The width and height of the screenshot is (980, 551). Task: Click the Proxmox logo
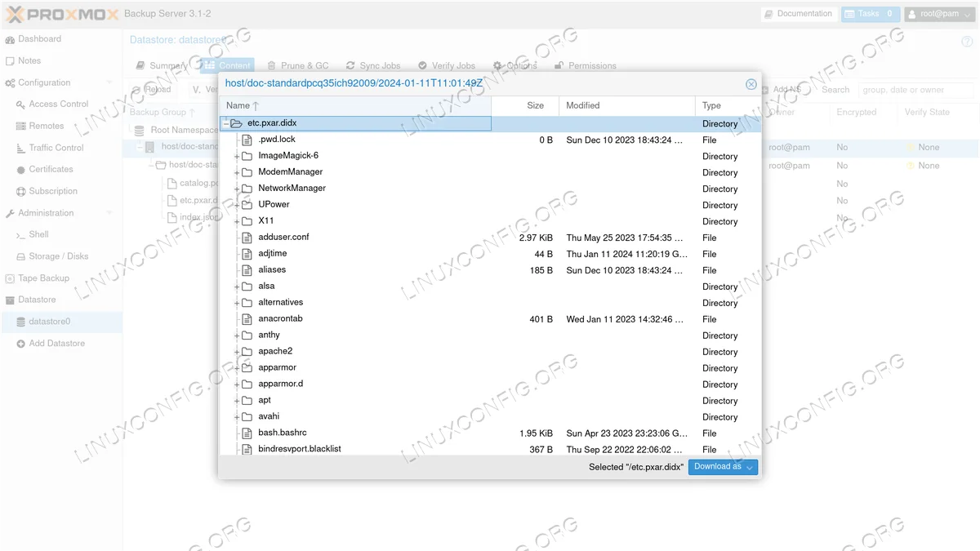[x=61, y=14]
